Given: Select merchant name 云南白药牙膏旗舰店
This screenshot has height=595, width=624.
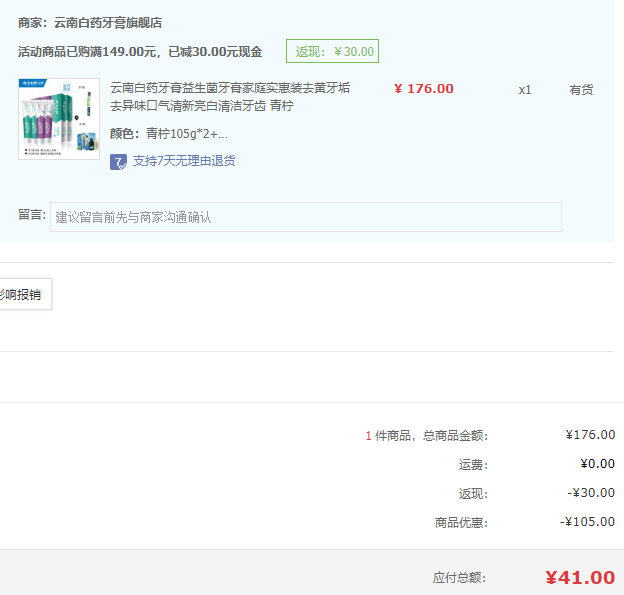Looking at the screenshot, I should coord(108,23).
